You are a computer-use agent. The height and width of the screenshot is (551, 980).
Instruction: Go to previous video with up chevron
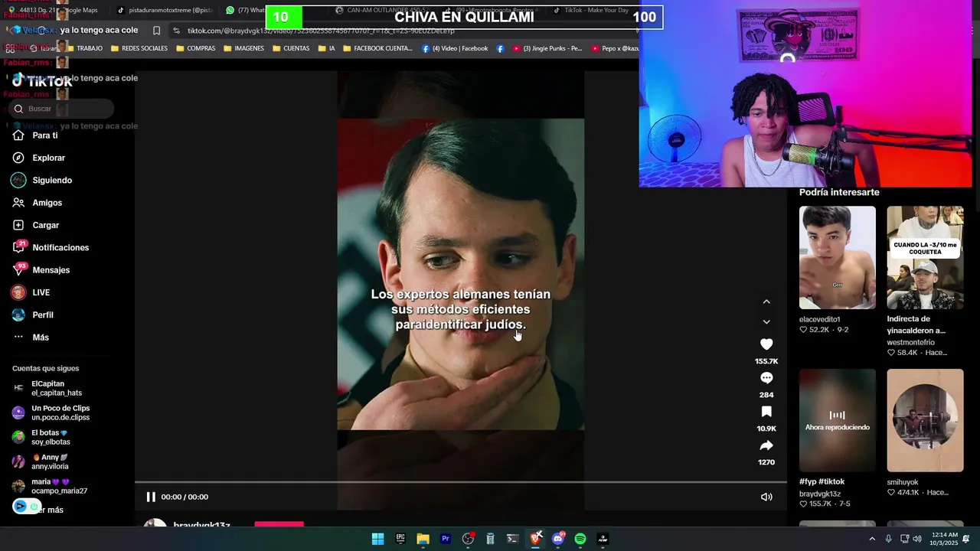[766, 302]
